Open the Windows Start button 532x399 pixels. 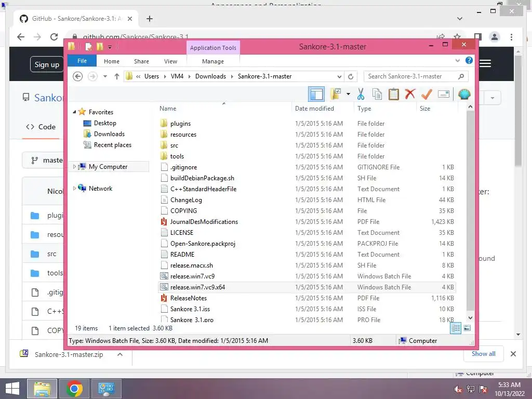[x=12, y=389]
